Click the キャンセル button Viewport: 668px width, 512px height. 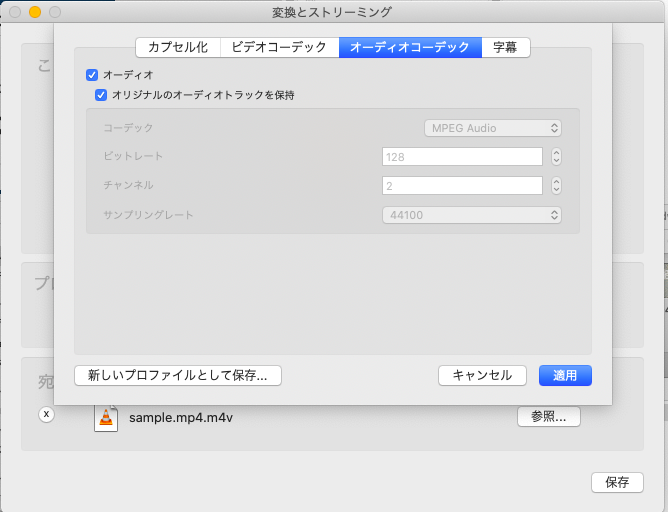click(x=482, y=375)
